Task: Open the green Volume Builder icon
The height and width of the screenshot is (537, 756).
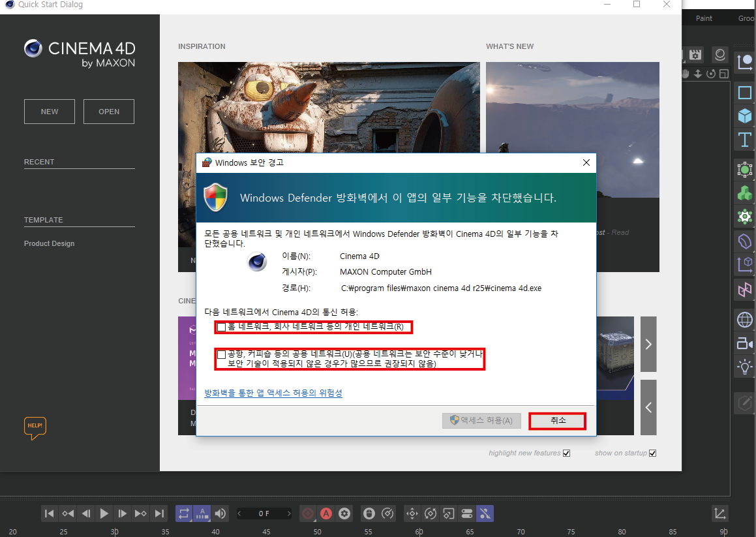Action: [745, 193]
